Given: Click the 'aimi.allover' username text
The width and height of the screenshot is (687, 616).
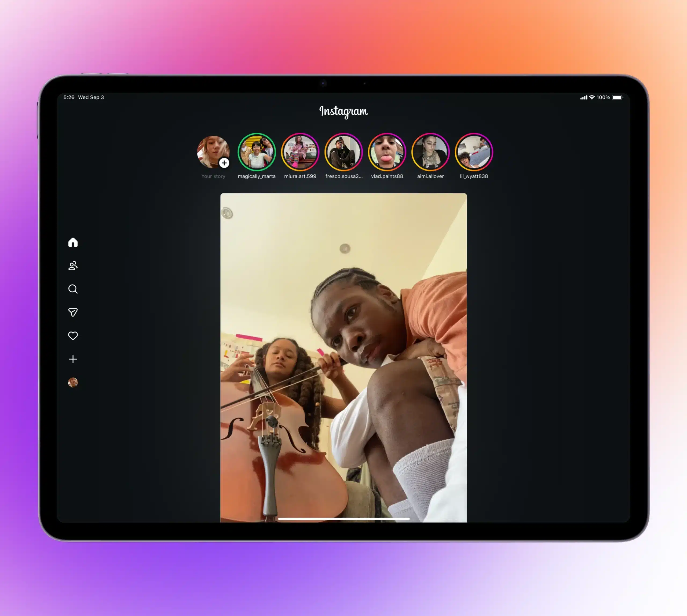Looking at the screenshot, I should 430,176.
